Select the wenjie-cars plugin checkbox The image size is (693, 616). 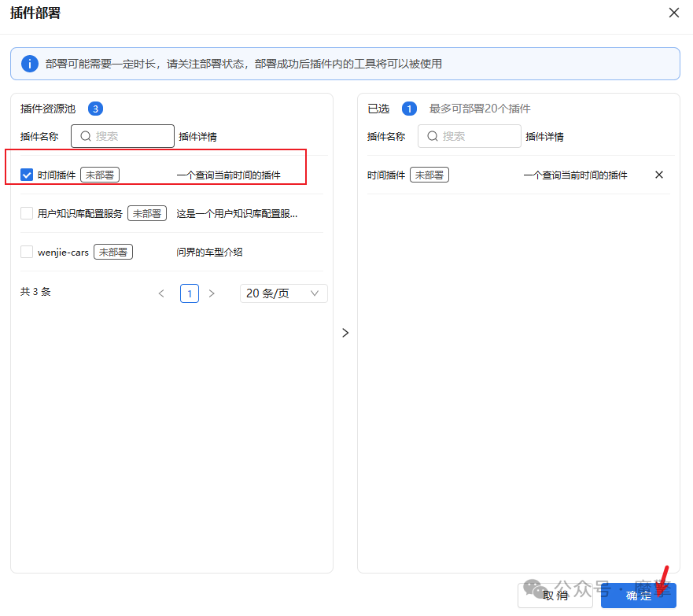pos(26,251)
